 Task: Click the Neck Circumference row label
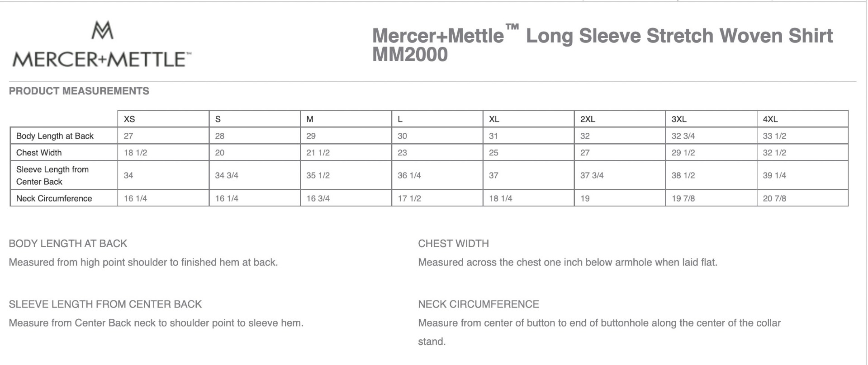pyautogui.click(x=54, y=198)
